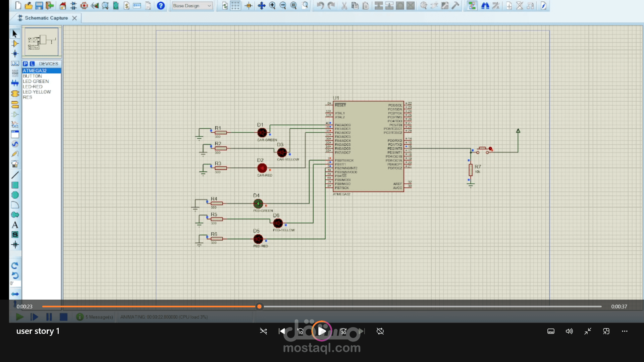
Task: Open the video player more-options ellipsis
Action: click(625, 331)
